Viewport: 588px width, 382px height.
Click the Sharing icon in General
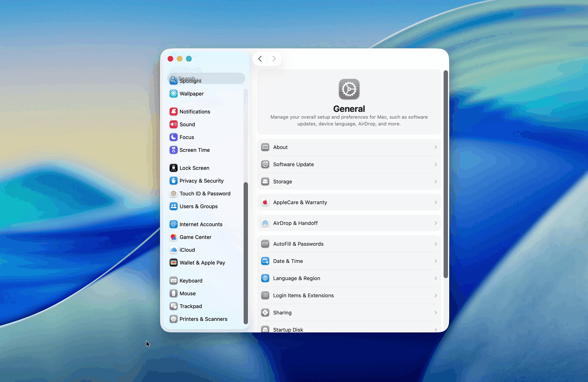265,313
